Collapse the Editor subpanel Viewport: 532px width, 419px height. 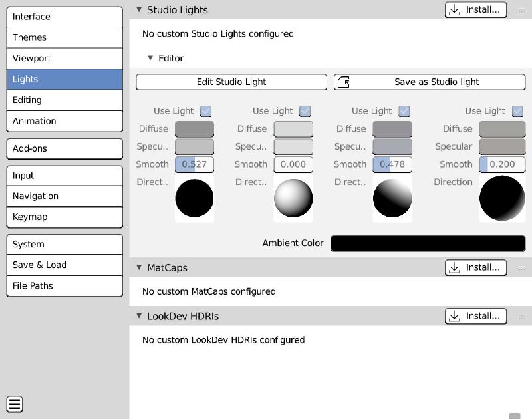point(150,59)
